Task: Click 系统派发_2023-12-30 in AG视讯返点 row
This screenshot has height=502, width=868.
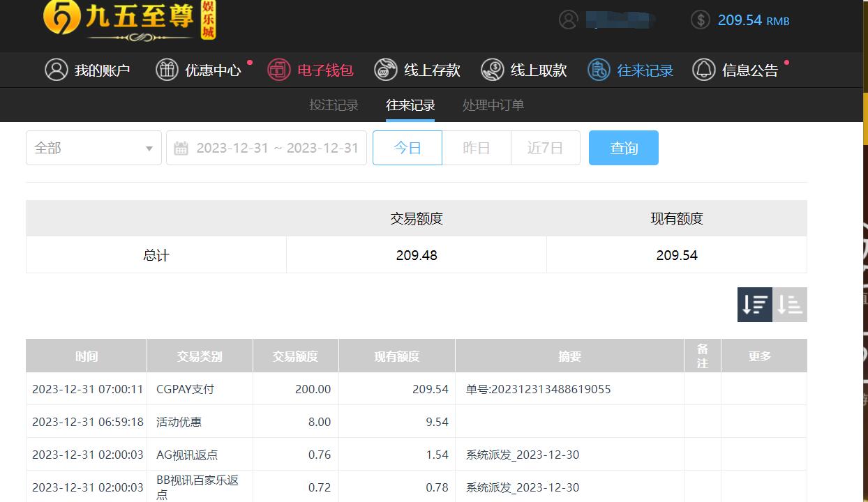Action: point(523,455)
